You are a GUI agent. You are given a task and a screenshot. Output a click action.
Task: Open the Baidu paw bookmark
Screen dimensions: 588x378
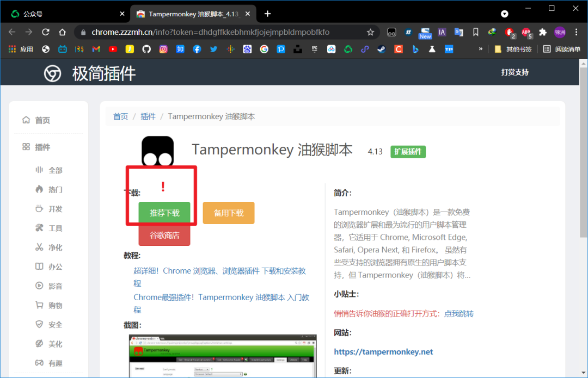point(247,49)
